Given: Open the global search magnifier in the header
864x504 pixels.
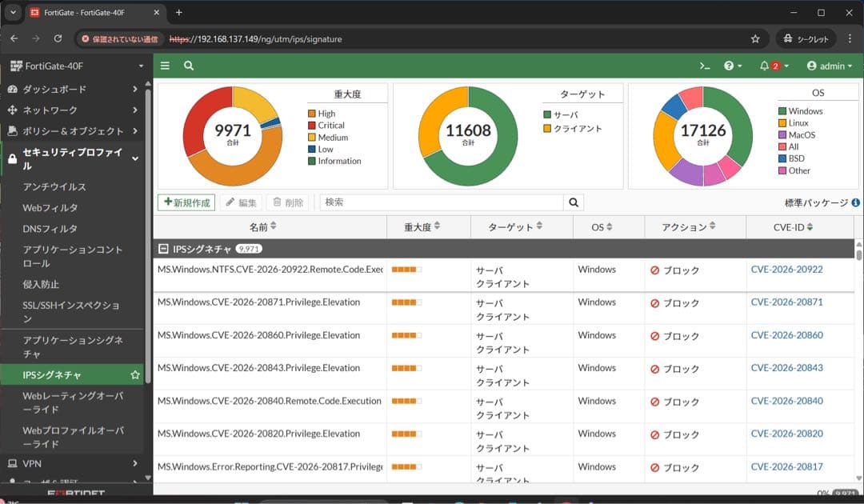Looking at the screenshot, I should pos(188,66).
